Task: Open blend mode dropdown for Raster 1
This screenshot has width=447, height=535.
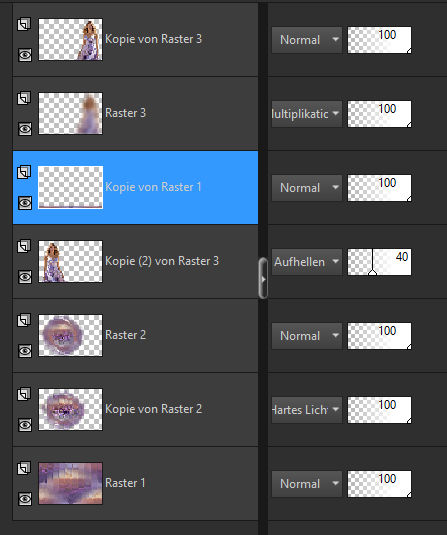Action: tap(307, 484)
